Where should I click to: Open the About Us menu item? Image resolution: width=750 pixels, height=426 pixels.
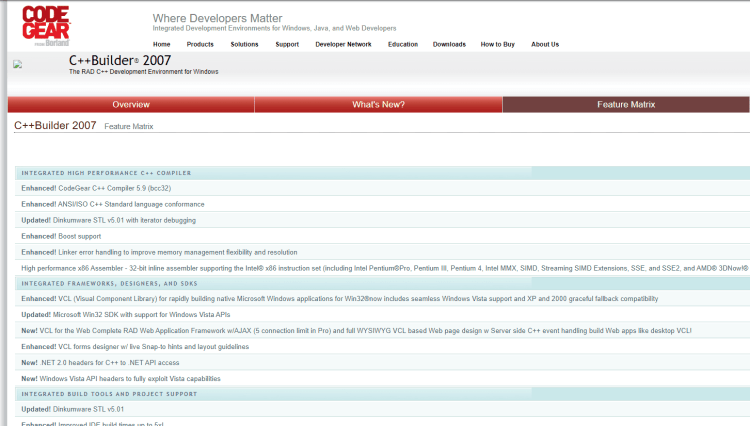pos(545,44)
